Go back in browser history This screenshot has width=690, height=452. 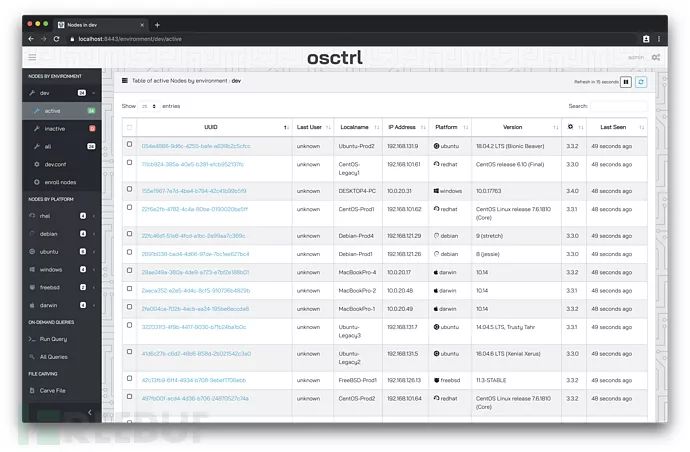(31, 39)
